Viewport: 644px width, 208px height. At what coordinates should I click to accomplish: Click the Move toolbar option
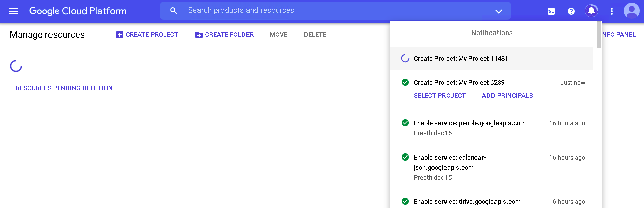278,35
